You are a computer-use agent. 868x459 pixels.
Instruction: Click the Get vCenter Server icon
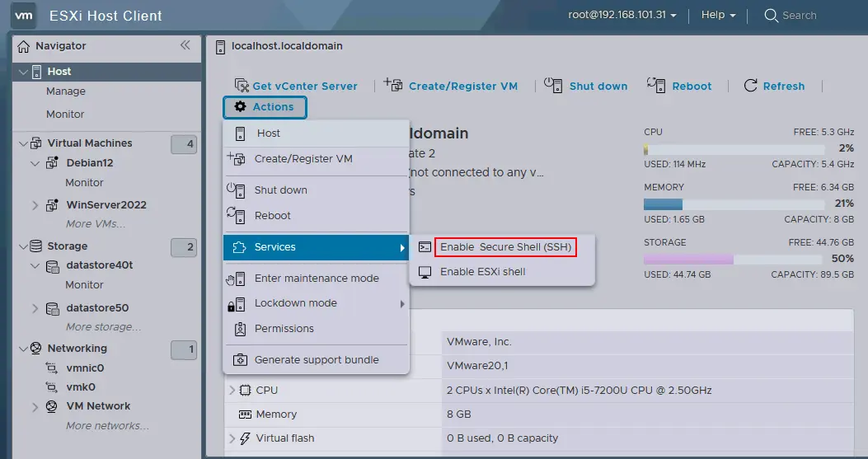pyautogui.click(x=242, y=85)
